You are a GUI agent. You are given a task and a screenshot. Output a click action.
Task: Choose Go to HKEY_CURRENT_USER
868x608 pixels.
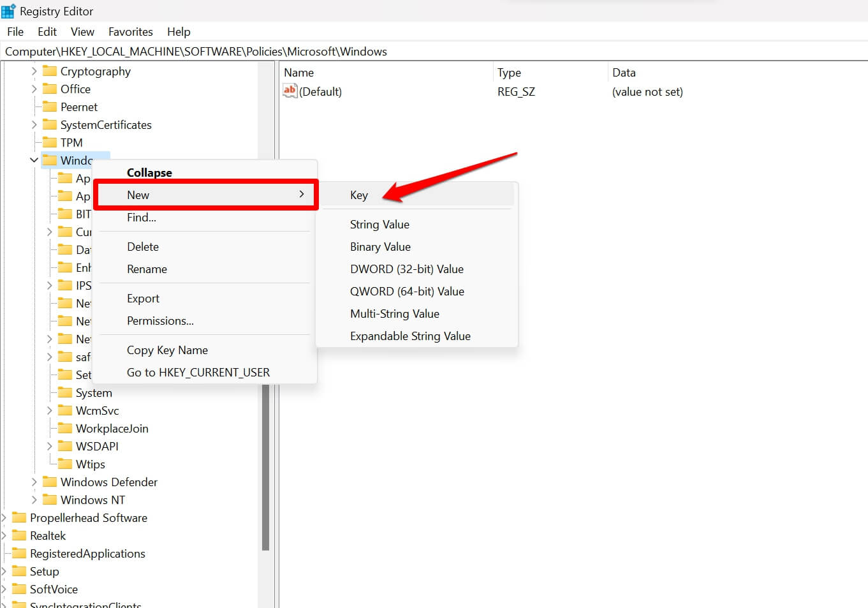(x=198, y=372)
